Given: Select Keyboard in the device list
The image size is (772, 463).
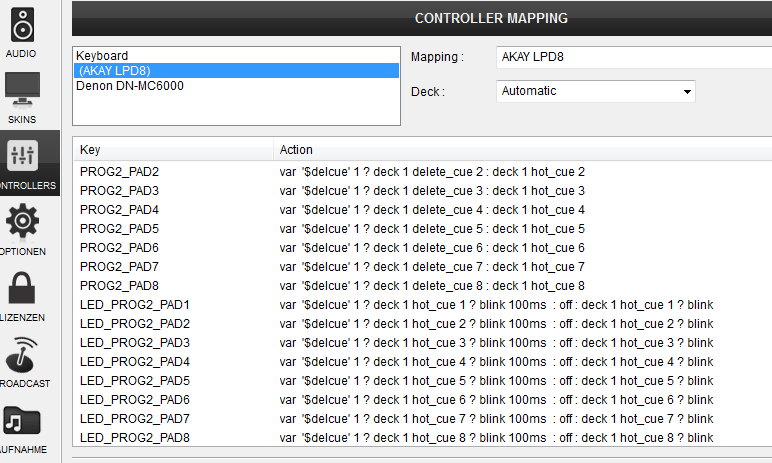Looking at the screenshot, I should (x=236, y=56).
